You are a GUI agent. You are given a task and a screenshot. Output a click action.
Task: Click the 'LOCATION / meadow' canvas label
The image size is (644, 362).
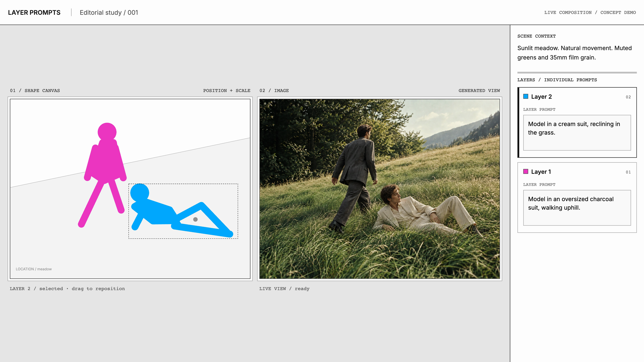click(x=34, y=269)
